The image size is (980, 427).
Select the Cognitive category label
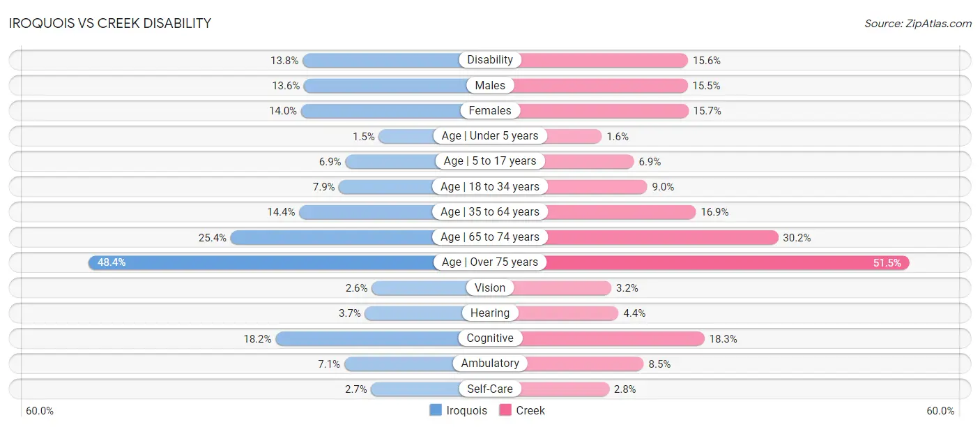[x=490, y=338]
